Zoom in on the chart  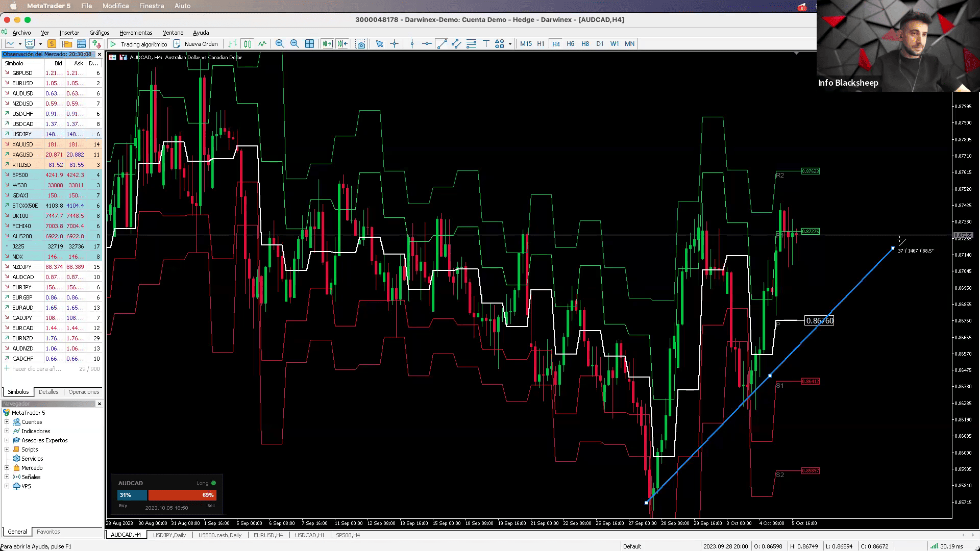tap(280, 44)
